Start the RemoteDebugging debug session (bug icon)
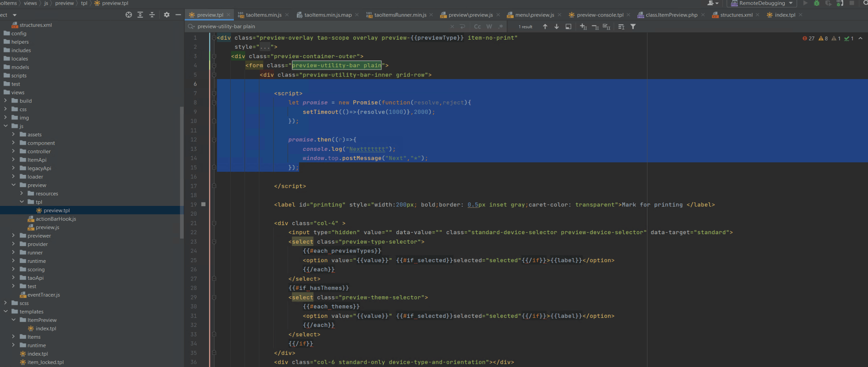868x367 pixels. tap(817, 3)
